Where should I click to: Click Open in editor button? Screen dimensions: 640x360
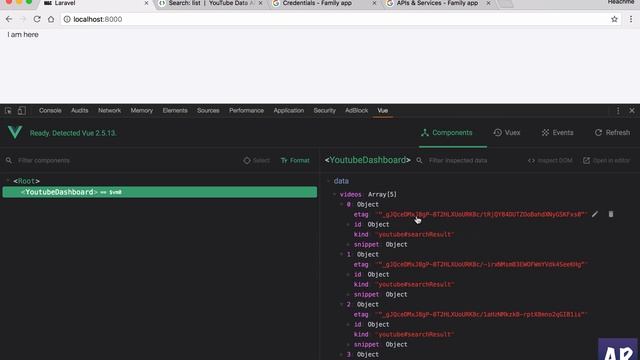(x=607, y=160)
